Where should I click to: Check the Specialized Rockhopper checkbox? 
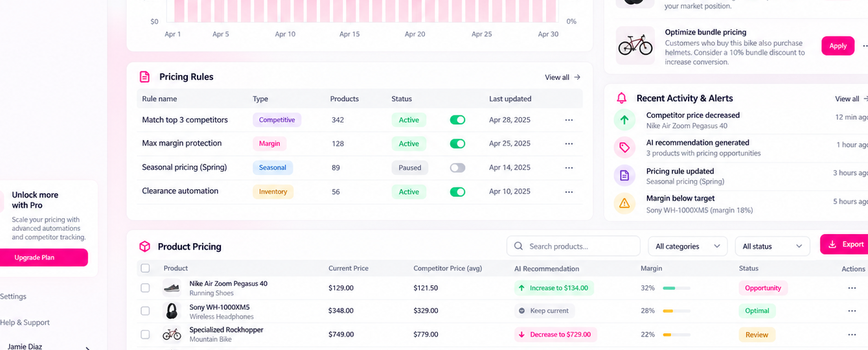tap(145, 334)
